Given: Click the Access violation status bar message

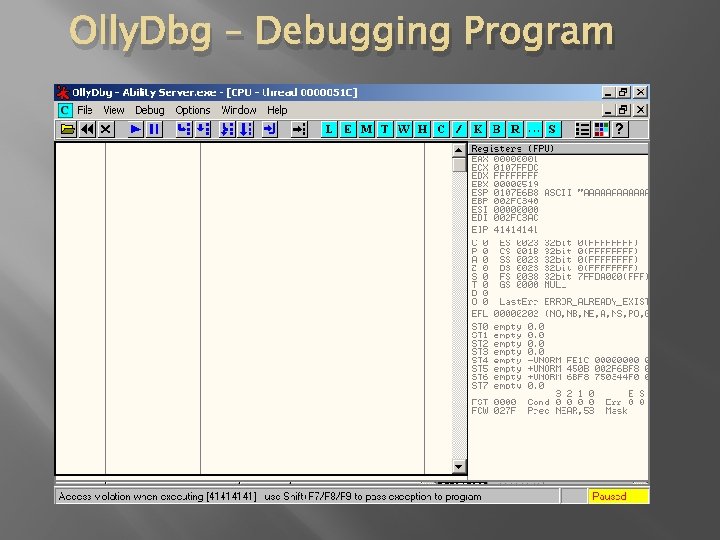Looking at the screenshot, I should pos(270,497).
